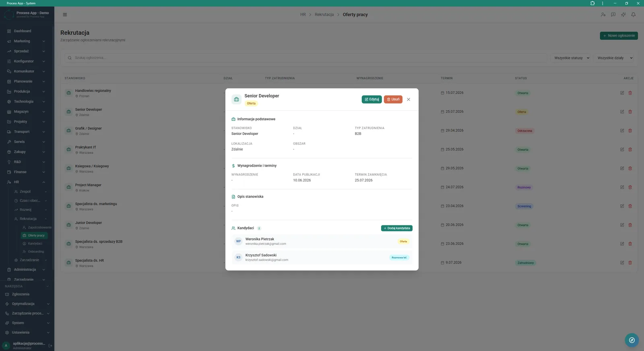Screen dimensions: 644x351
Task: Edit the Specjalista ds. marketingu offer
Action: (x=622, y=206)
